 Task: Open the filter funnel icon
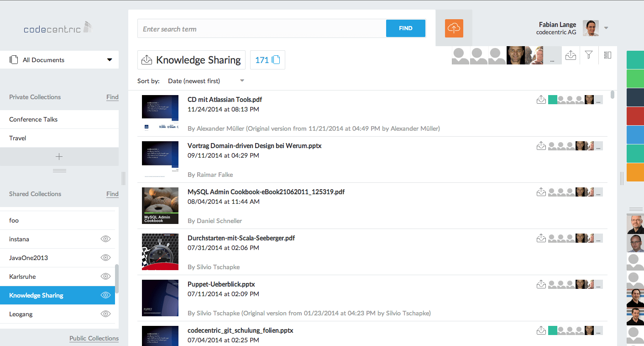[589, 55]
